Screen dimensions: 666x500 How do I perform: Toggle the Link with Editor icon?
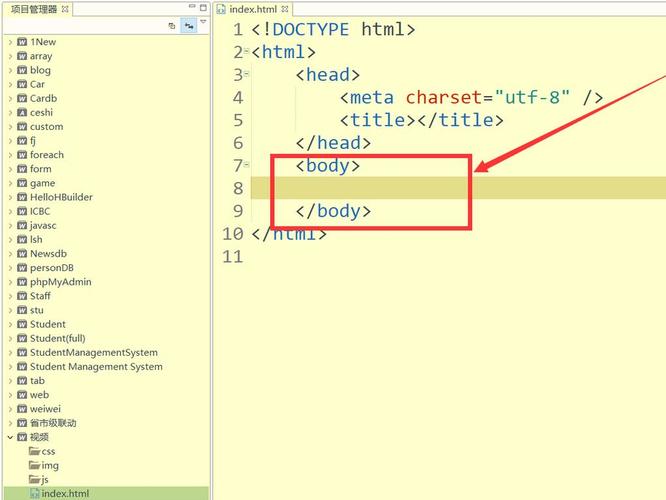[x=188, y=26]
